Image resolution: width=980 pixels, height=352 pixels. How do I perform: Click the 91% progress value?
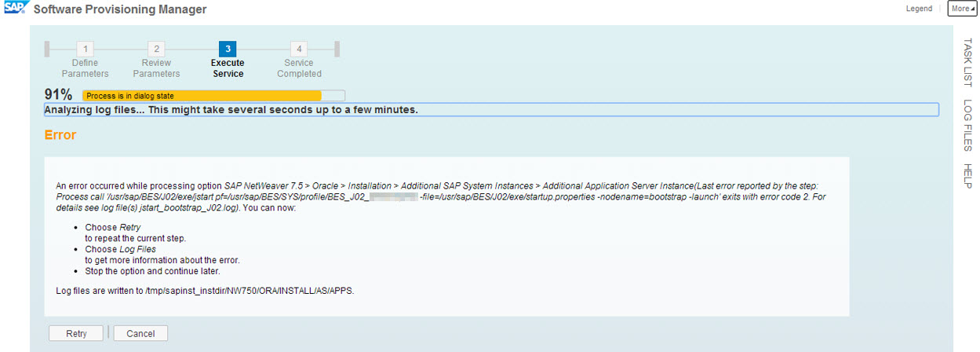click(x=59, y=95)
